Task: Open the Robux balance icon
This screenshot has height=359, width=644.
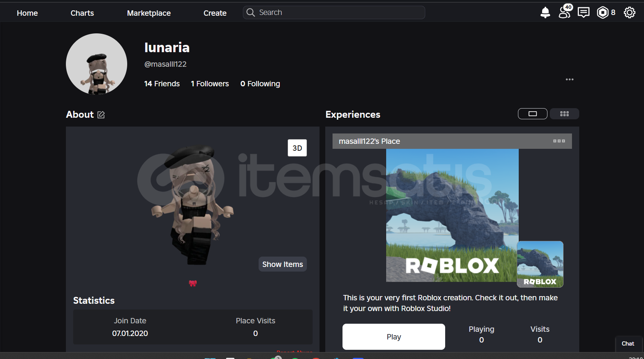Action: point(603,13)
